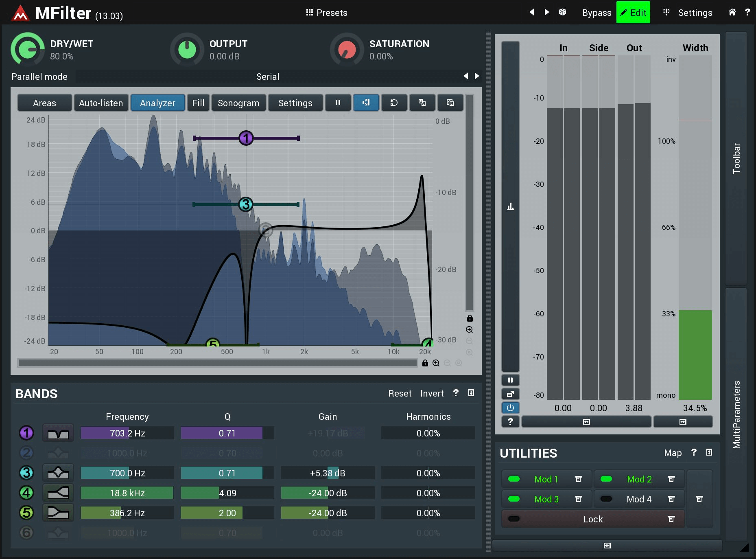The width and height of the screenshot is (756, 559).
Task: Click the randomize dice icon near Bypass
Action: (x=562, y=12)
